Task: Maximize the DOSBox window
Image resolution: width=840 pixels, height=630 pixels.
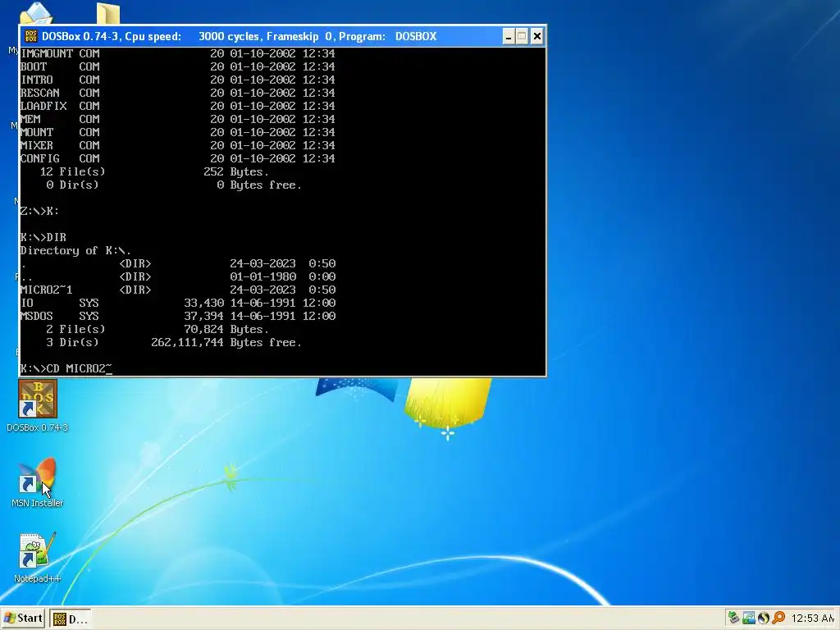Action: click(523, 36)
